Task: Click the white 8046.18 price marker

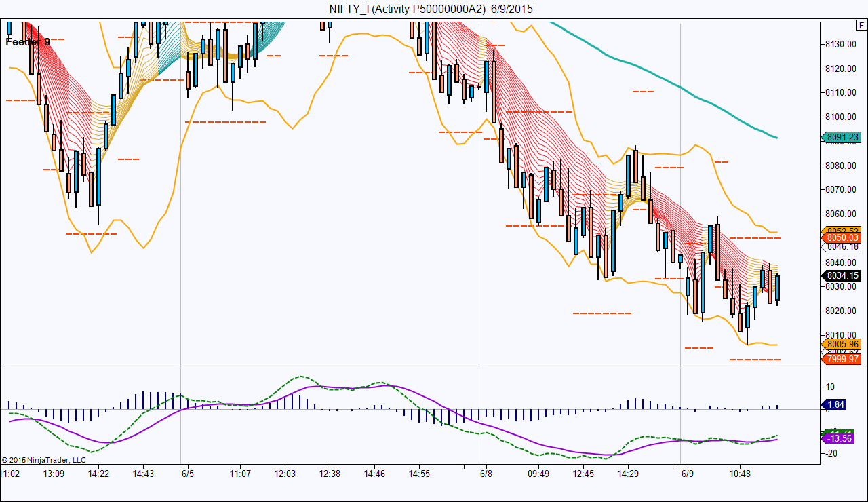Action: [841, 247]
